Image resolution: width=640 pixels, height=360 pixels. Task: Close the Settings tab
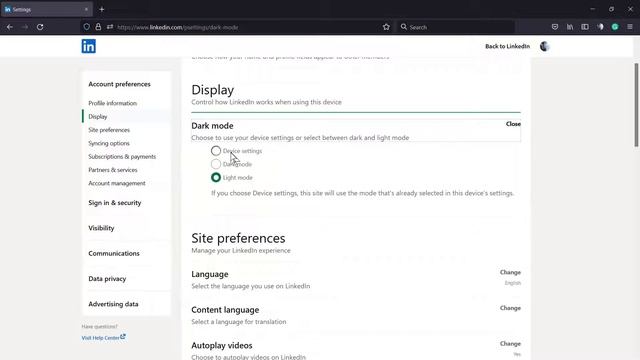(x=86, y=9)
